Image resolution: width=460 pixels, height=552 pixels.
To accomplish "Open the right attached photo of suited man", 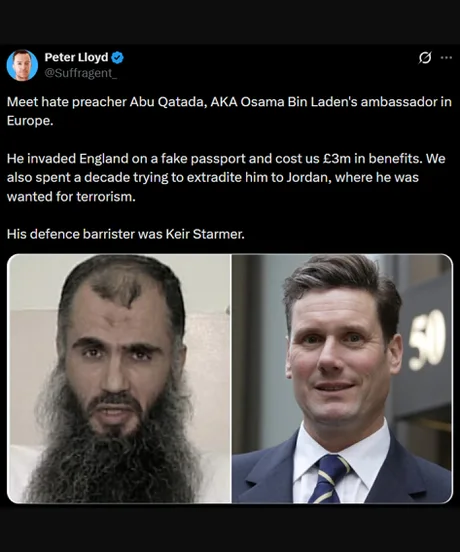I will (x=342, y=378).
